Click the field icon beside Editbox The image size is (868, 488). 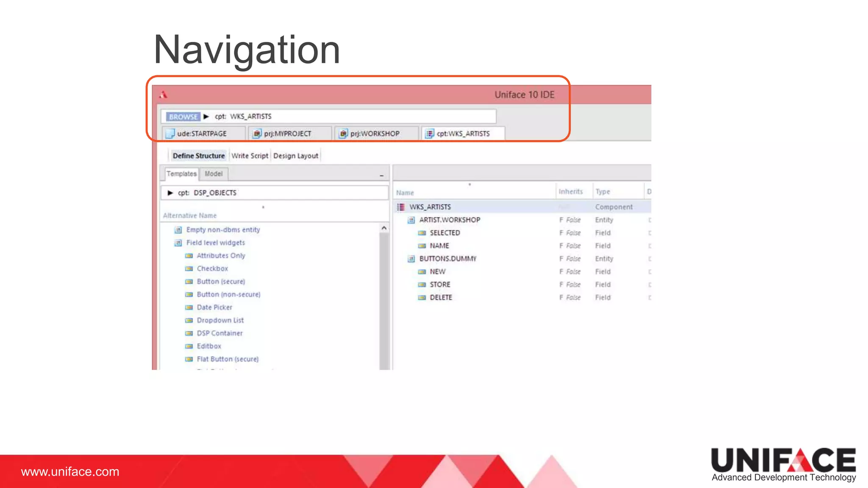[189, 346]
